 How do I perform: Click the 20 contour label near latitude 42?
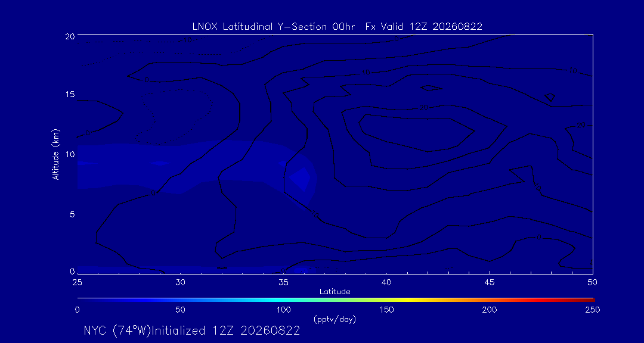[x=424, y=108]
